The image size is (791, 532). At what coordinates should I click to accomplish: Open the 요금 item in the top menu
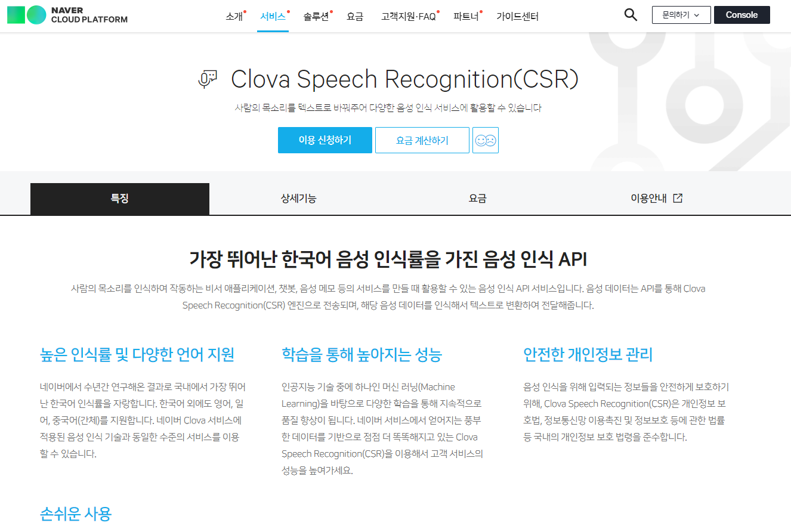[355, 17]
